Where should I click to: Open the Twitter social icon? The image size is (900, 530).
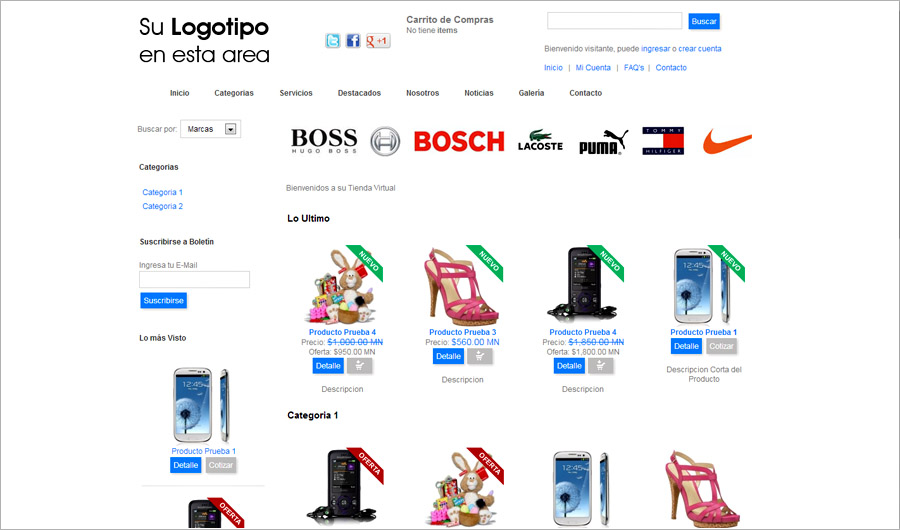pyautogui.click(x=333, y=41)
